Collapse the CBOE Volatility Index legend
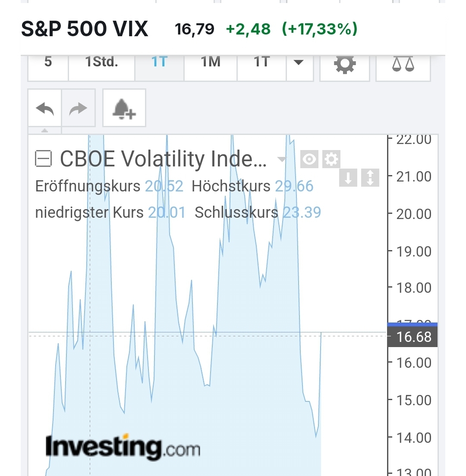Screen dimensions: 466x476 (43, 159)
